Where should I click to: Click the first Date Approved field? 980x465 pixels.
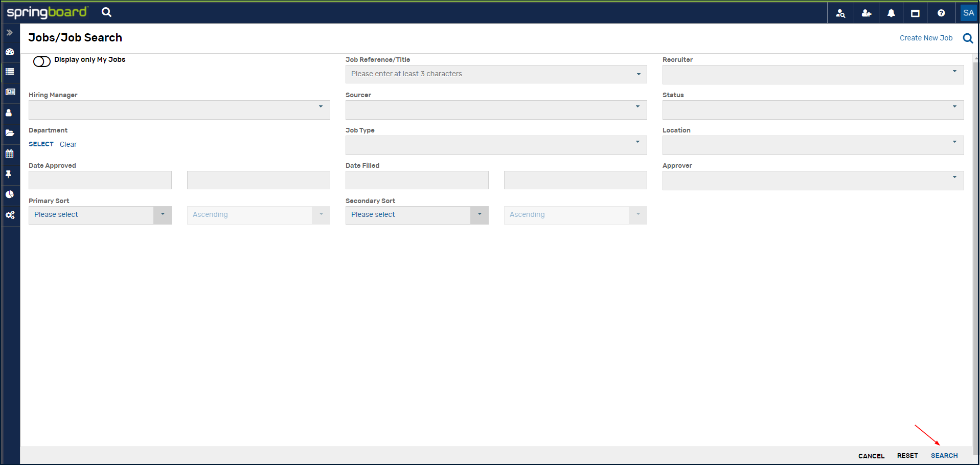100,180
